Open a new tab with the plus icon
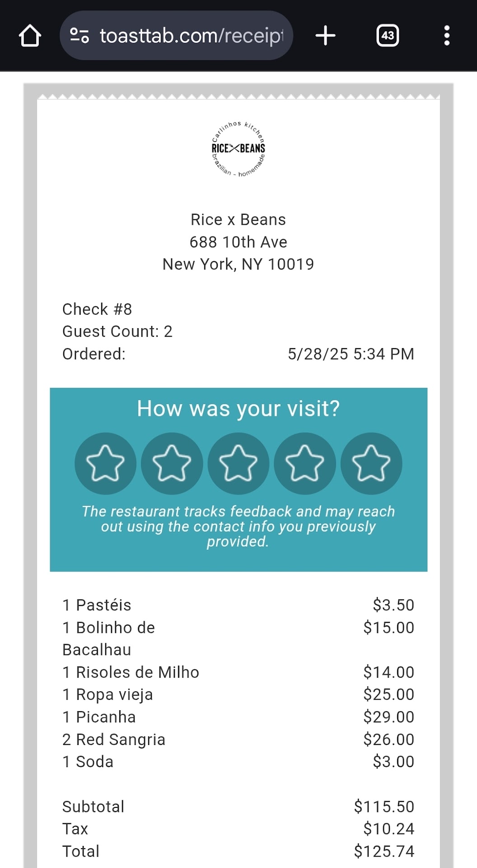This screenshot has height=868, width=477. point(325,36)
